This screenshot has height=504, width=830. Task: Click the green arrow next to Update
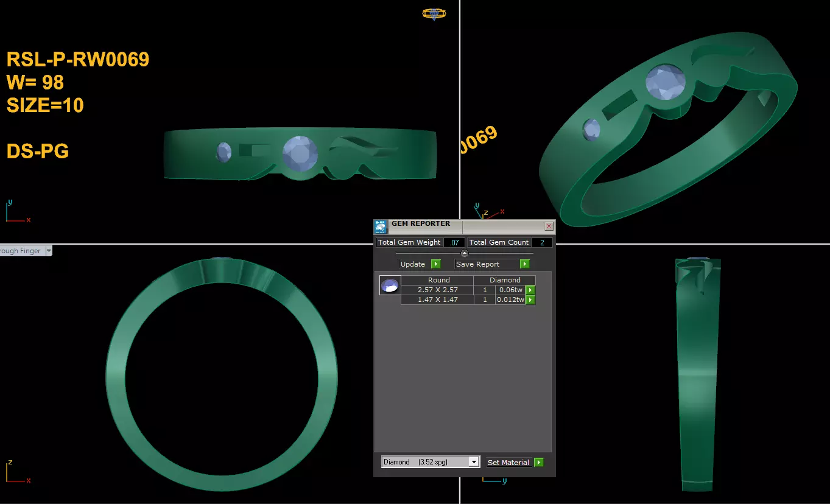[436, 264]
